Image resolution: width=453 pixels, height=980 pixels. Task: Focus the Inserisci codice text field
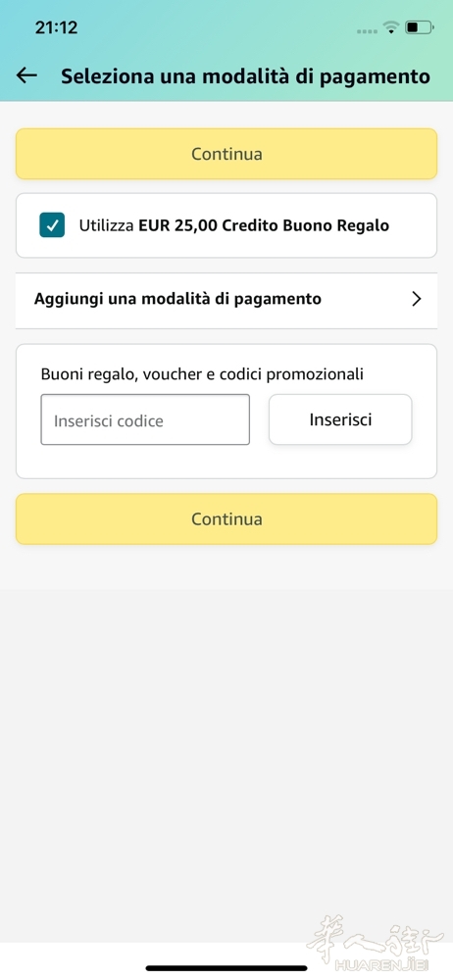145,419
